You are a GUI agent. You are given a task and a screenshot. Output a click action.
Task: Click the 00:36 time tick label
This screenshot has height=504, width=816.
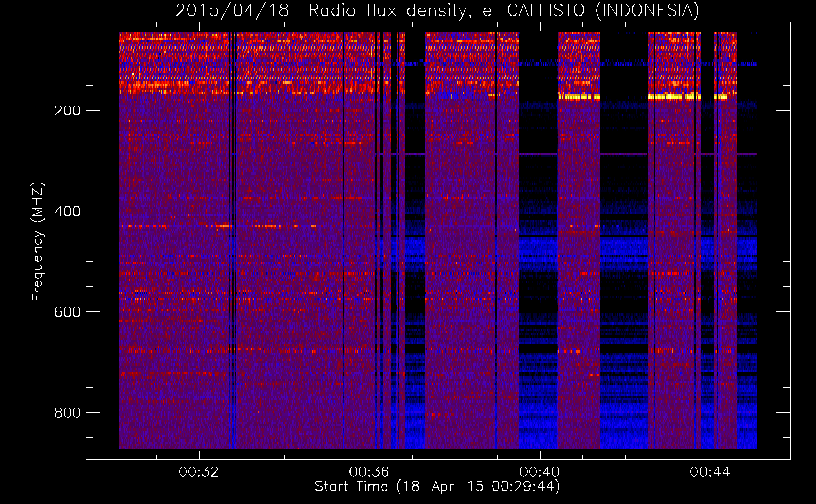[x=369, y=472]
